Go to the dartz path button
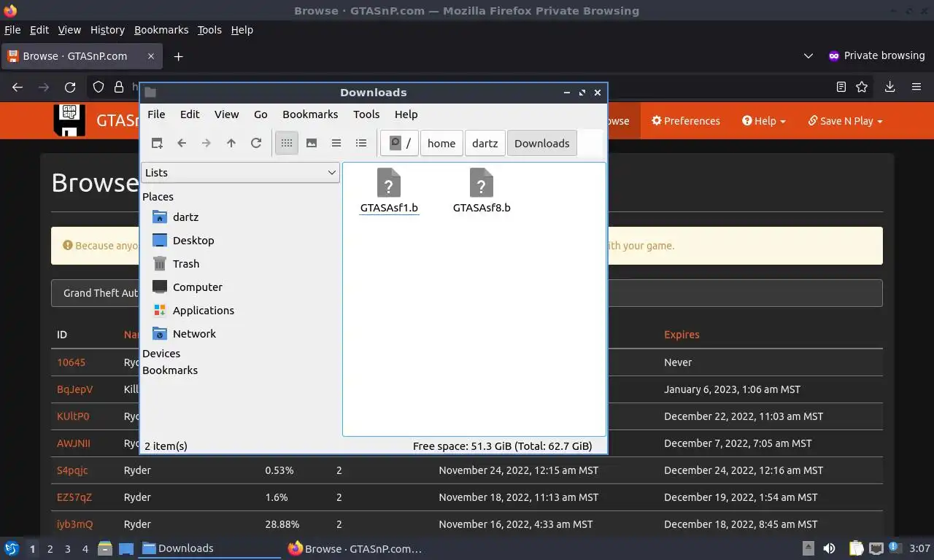Screen dimensions: 934x560 (485, 144)
